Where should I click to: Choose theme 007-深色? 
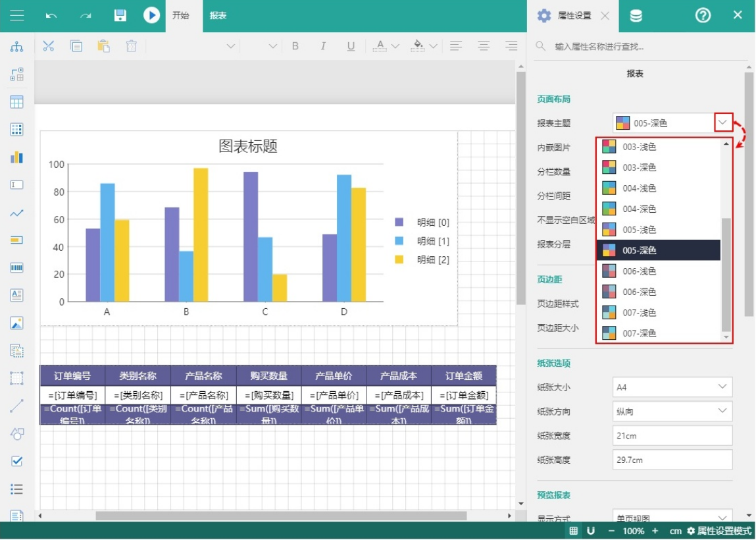coord(659,333)
